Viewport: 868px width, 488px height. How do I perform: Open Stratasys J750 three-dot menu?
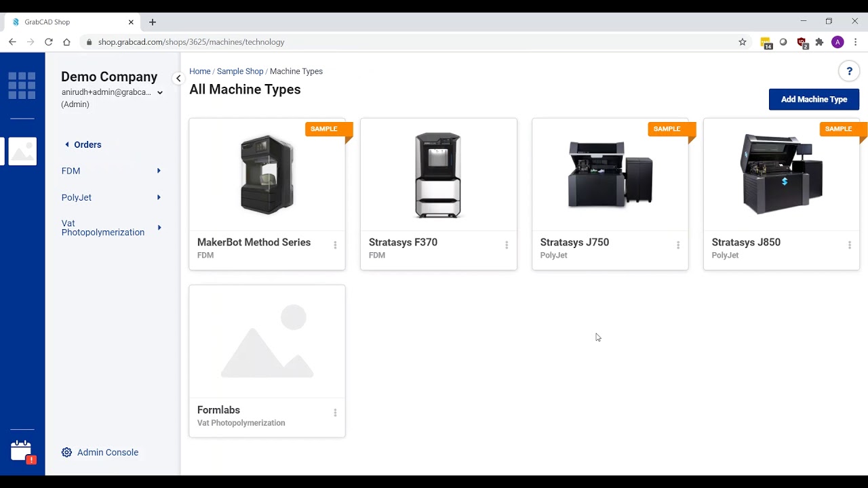click(x=678, y=245)
